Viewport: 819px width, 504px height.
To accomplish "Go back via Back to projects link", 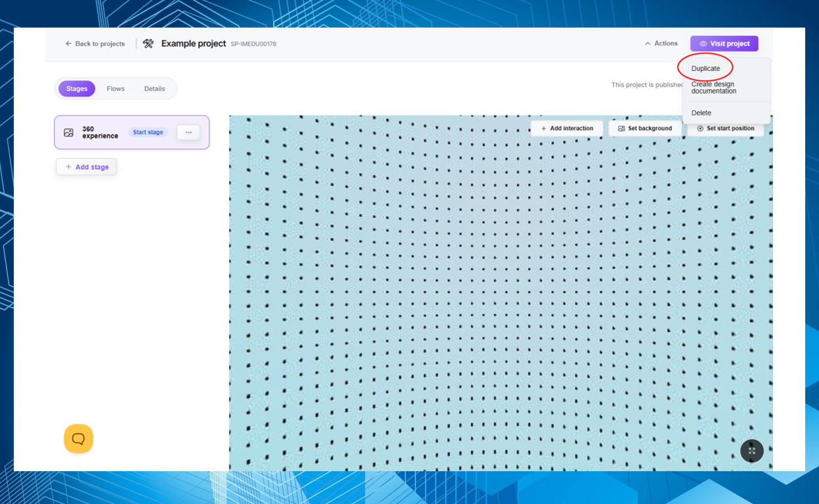I will tap(94, 44).
